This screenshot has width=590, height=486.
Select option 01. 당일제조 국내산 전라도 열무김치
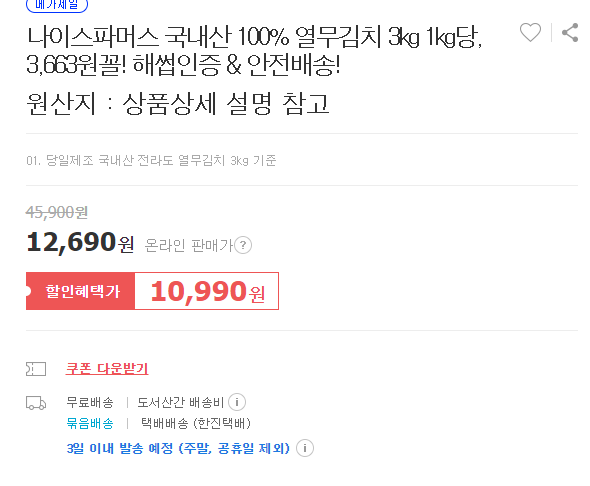coord(151,161)
